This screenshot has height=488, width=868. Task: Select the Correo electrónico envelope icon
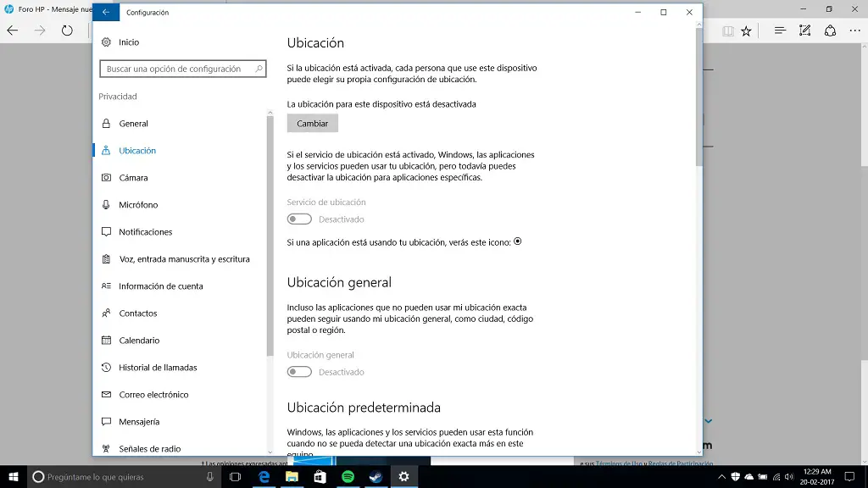(106, 395)
